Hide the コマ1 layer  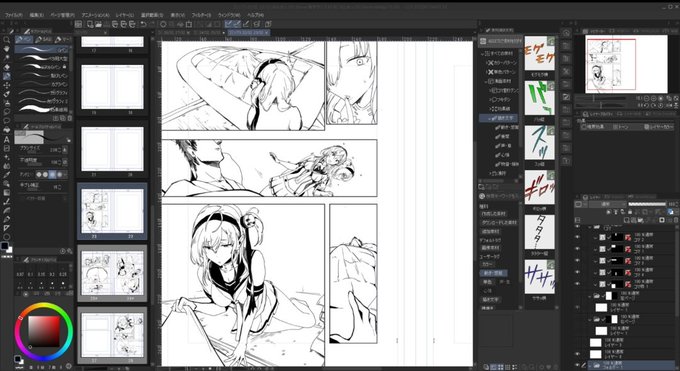point(577,249)
